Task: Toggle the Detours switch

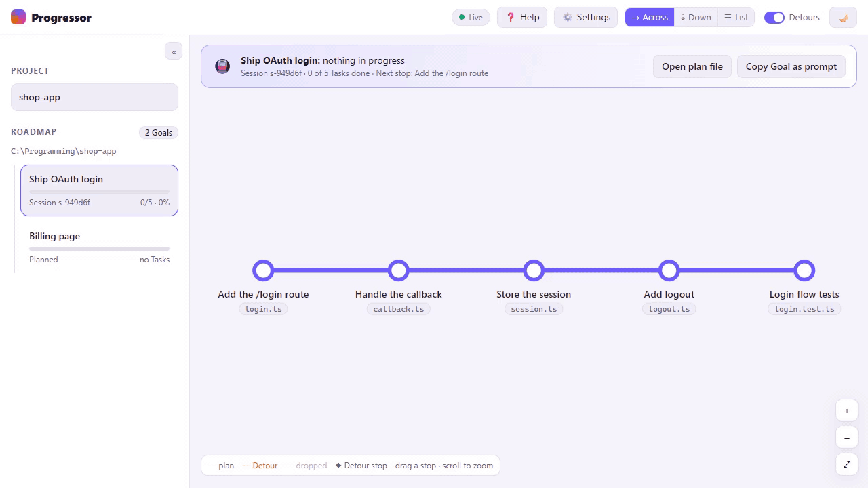Action: 774,17
